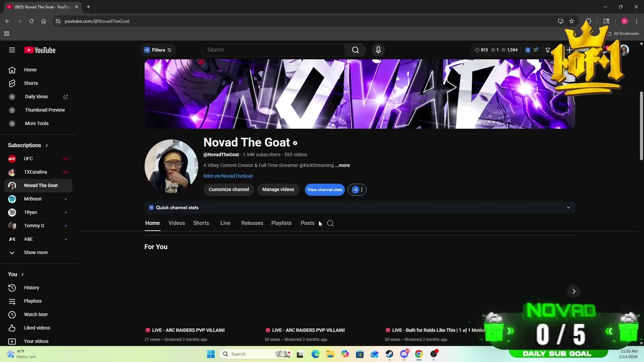The height and width of the screenshot is (362, 644).
Task: Reload the page in Chrome
Action: (x=31, y=21)
